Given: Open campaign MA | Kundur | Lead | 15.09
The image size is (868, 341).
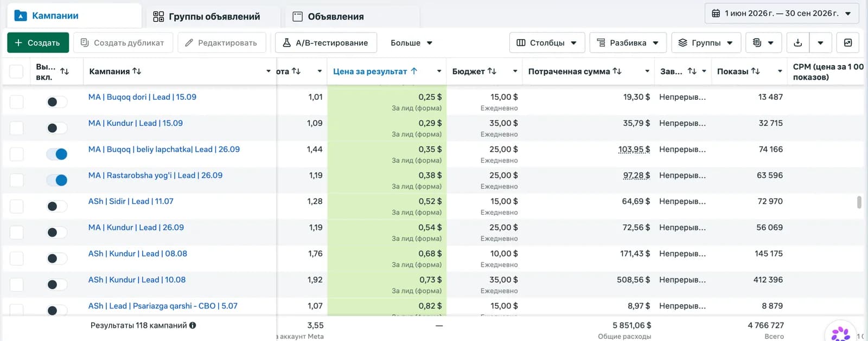Looking at the screenshot, I should (x=136, y=123).
